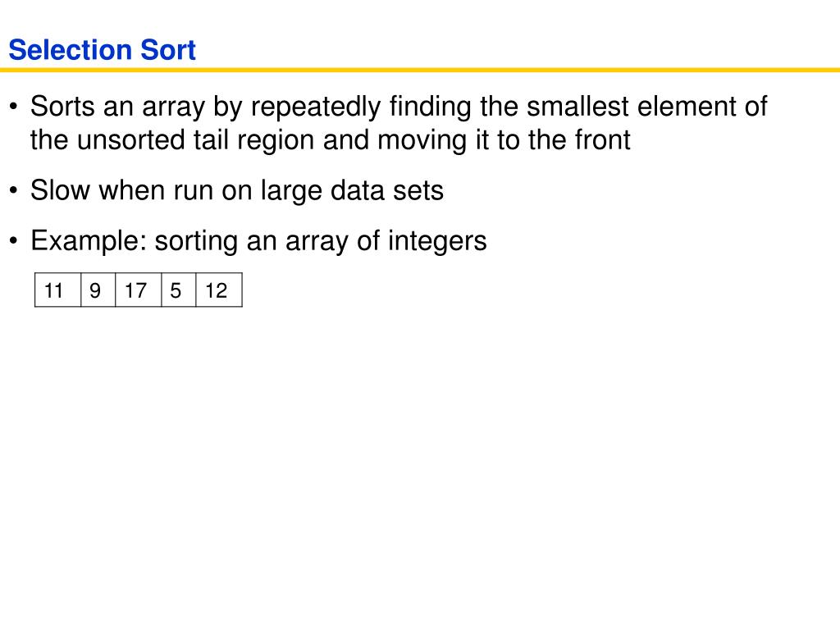Click the text 'Slow when run on large data sets'
This screenshot has height=630, width=840.
[237, 190]
